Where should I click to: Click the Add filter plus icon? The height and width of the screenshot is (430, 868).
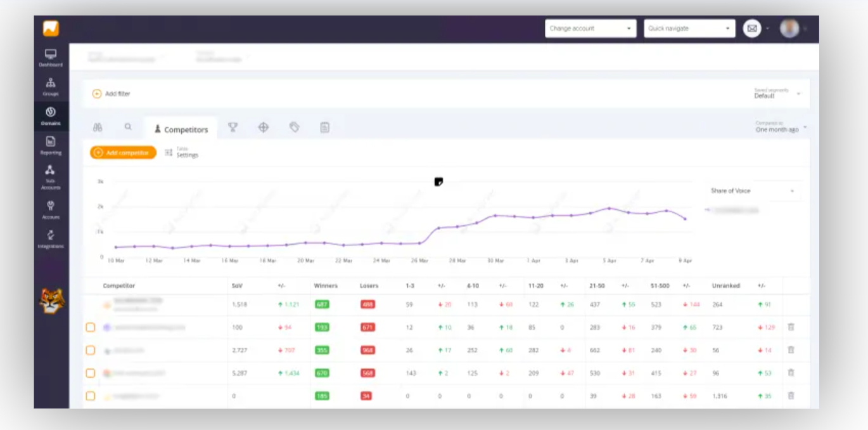(x=97, y=94)
